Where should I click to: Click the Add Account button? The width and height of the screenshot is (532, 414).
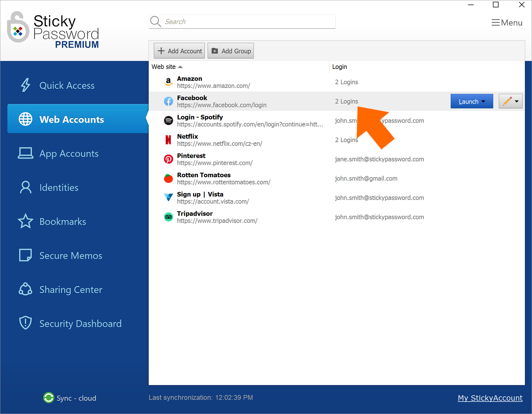point(179,51)
